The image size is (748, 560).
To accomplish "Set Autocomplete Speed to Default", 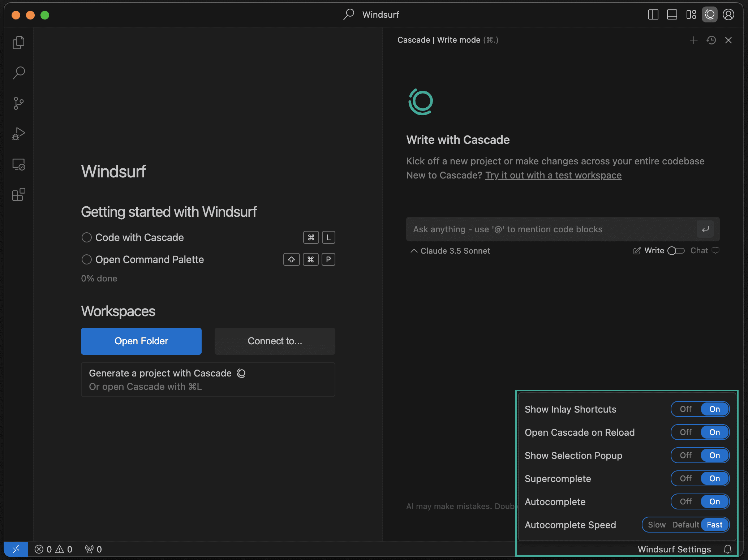I will click(685, 525).
